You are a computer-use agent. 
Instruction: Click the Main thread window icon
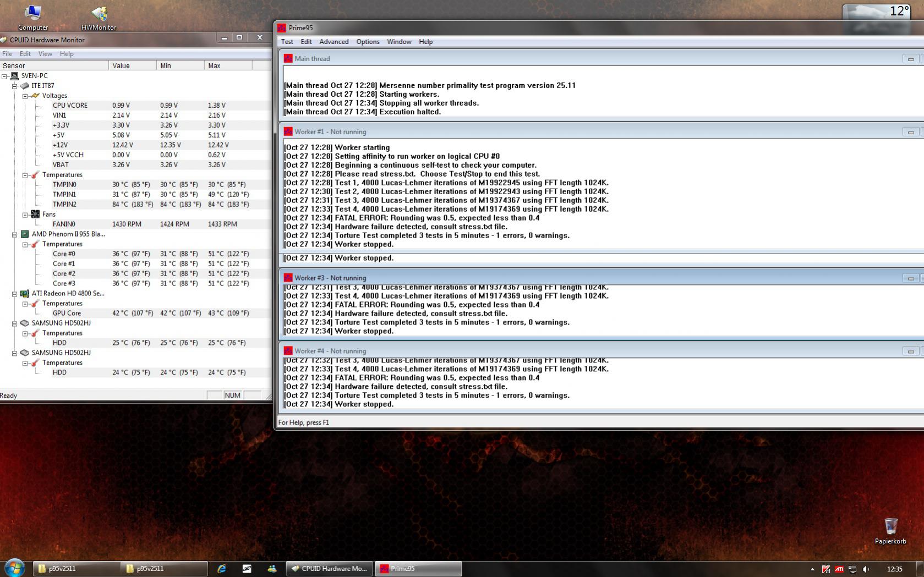(288, 58)
